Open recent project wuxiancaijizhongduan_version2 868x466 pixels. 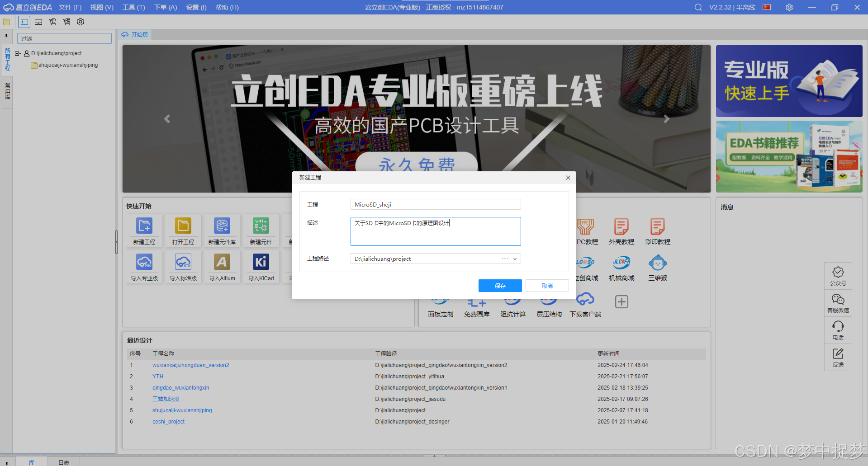click(x=191, y=365)
